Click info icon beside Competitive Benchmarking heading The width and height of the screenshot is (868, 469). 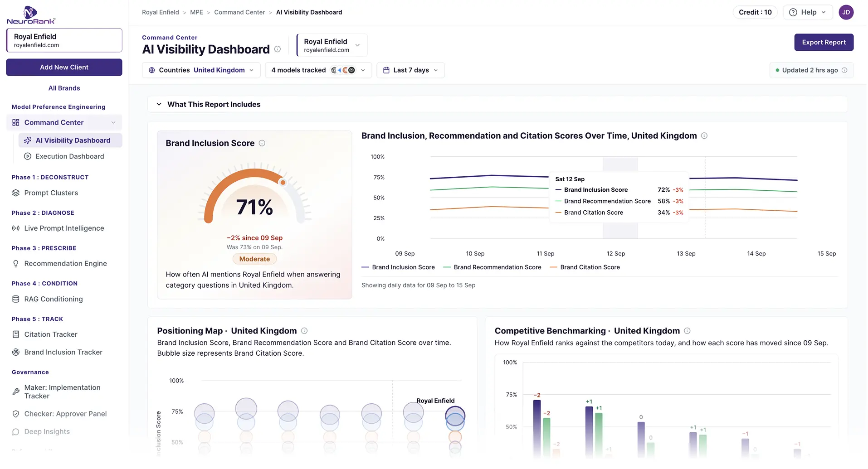pyautogui.click(x=688, y=331)
